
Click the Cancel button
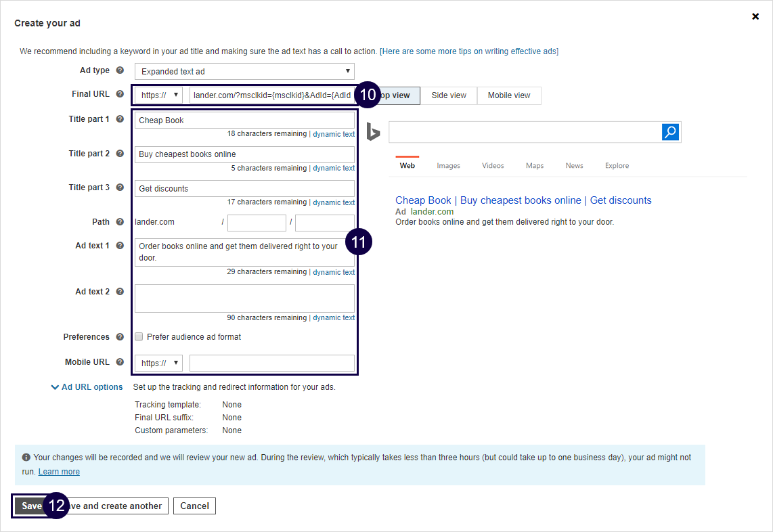[x=194, y=506]
